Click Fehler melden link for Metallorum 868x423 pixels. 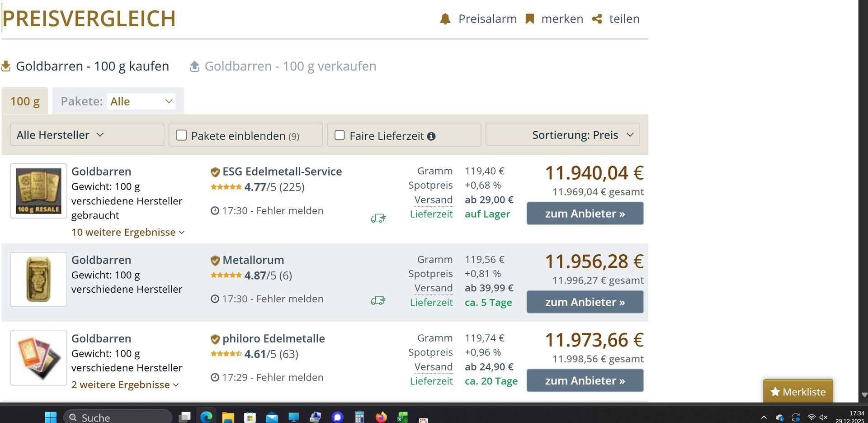(290, 299)
